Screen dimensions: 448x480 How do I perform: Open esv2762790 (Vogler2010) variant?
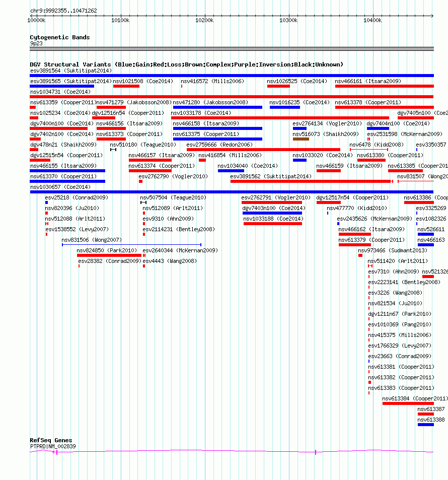[x=173, y=176]
